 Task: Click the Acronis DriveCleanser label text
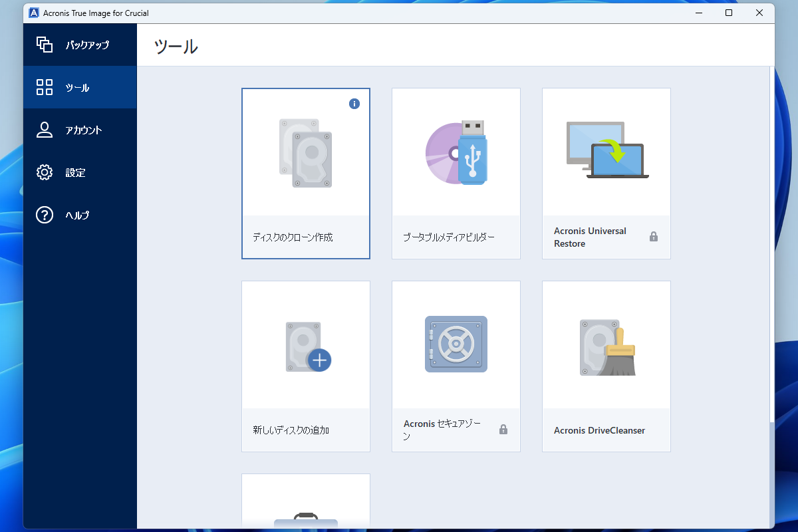click(x=599, y=430)
